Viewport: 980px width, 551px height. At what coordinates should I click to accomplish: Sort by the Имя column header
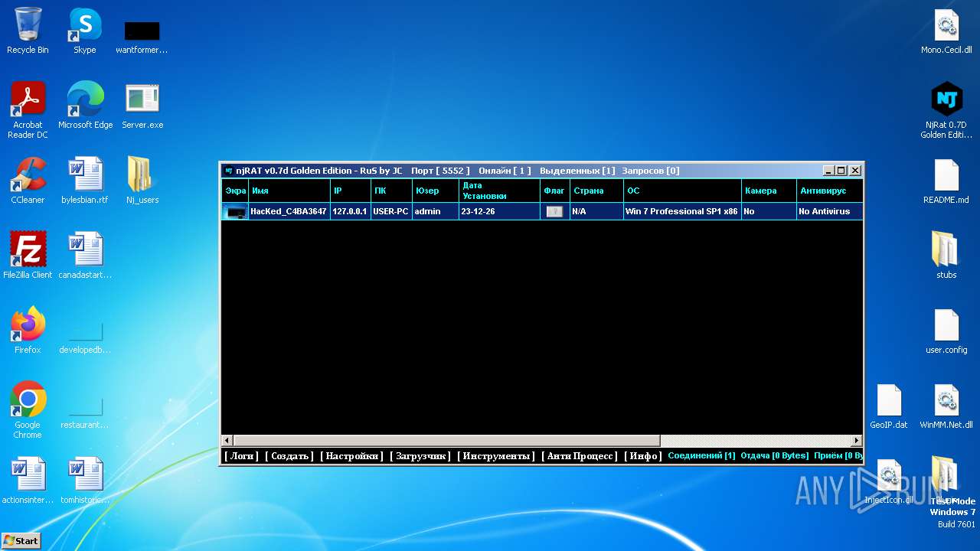(x=289, y=191)
